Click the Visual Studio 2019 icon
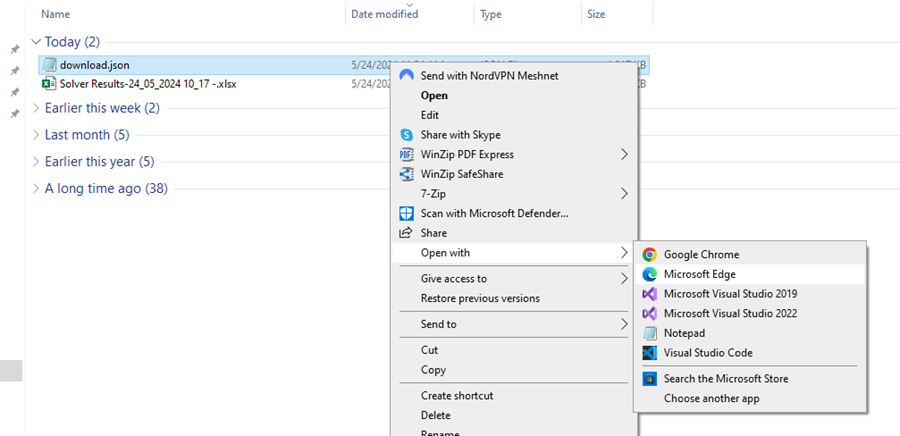 point(650,294)
